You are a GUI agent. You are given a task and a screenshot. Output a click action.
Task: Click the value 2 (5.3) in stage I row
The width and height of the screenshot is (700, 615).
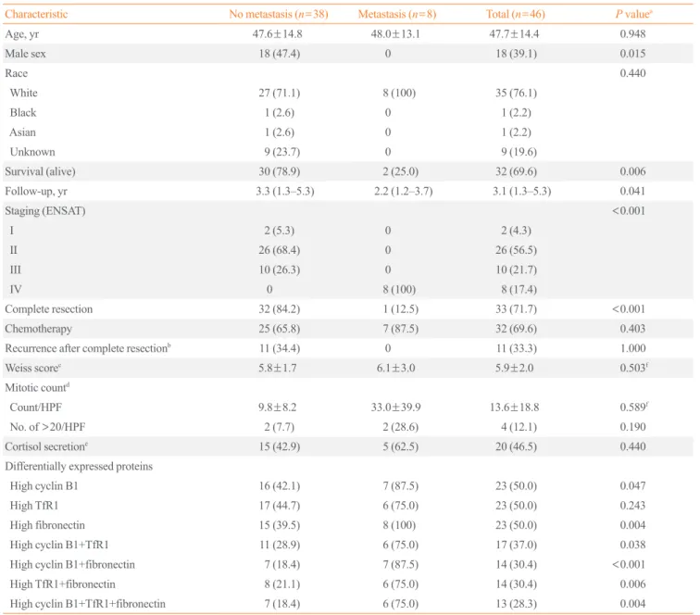tap(279, 231)
